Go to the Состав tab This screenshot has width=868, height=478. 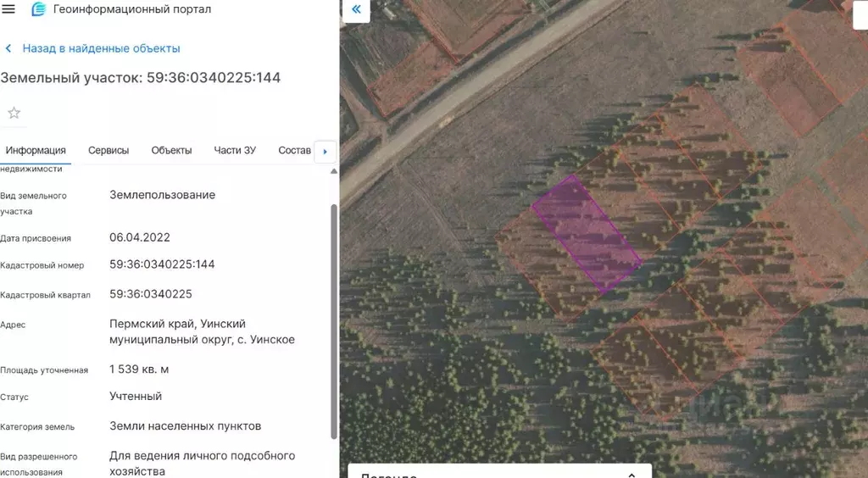pos(294,150)
